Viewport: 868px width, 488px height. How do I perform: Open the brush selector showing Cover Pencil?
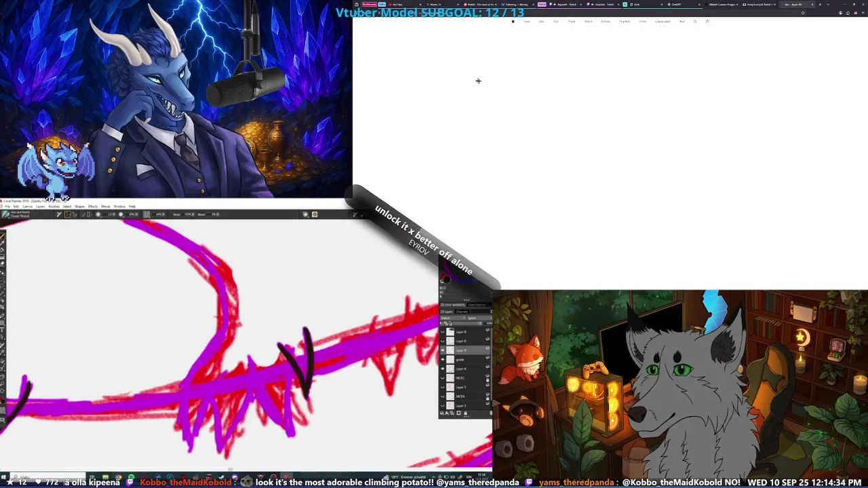pyautogui.click(x=16, y=214)
